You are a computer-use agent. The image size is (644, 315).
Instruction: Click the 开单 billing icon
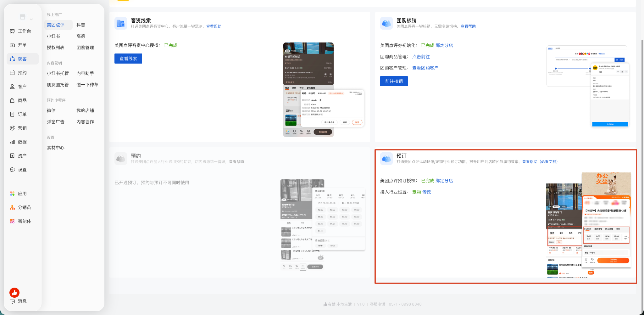click(x=12, y=45)
